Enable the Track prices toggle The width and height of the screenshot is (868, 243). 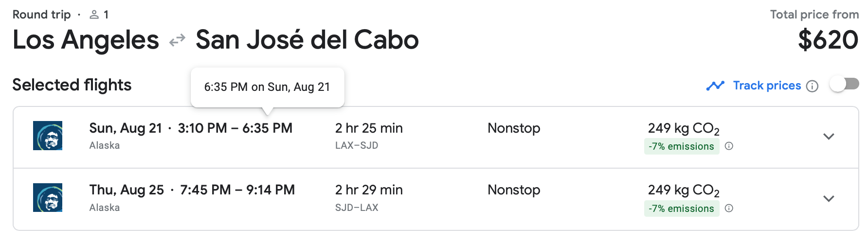844,85
